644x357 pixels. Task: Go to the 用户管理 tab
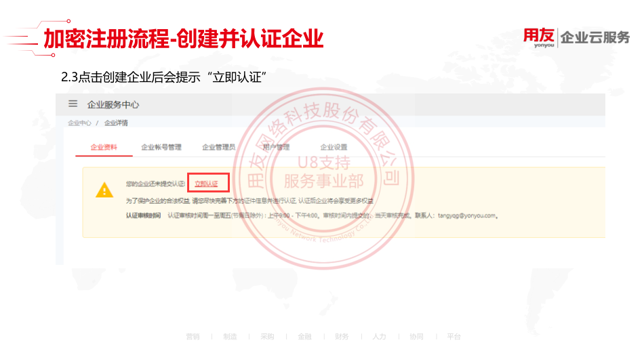[277, 147]
